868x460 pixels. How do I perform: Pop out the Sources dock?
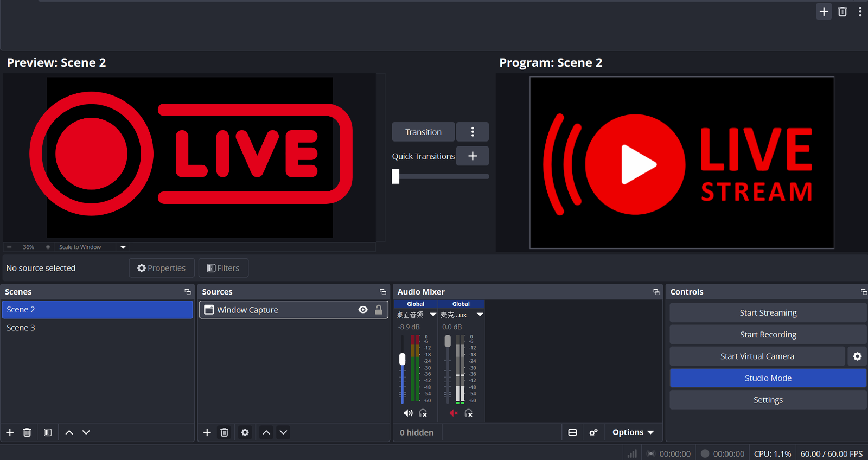383,292
